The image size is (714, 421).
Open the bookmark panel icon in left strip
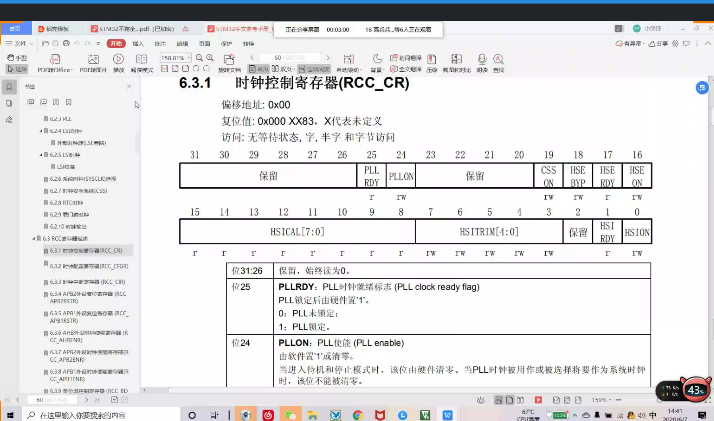(10, 87)
